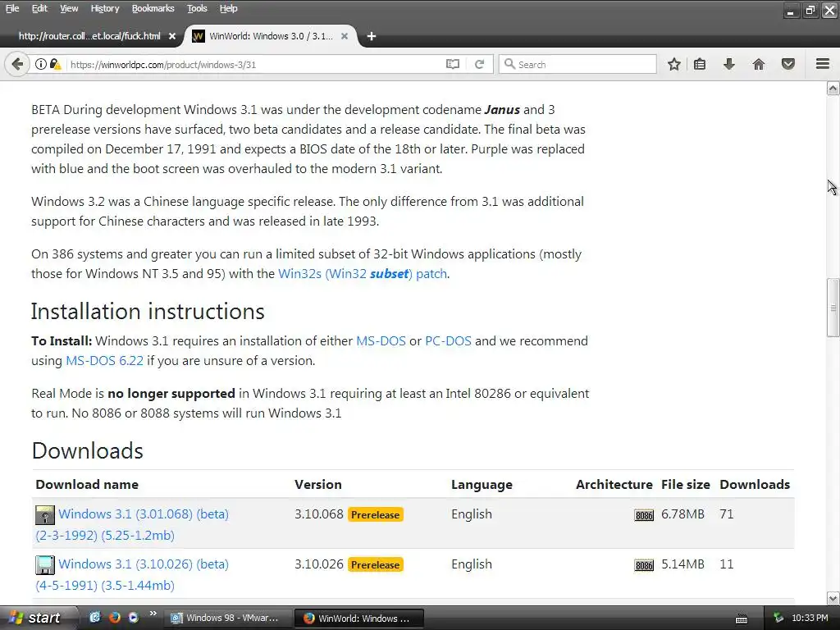Viewport: 840px width, 630px height.
Task: Open a new tab with plus button
Action: pos(372,36)
